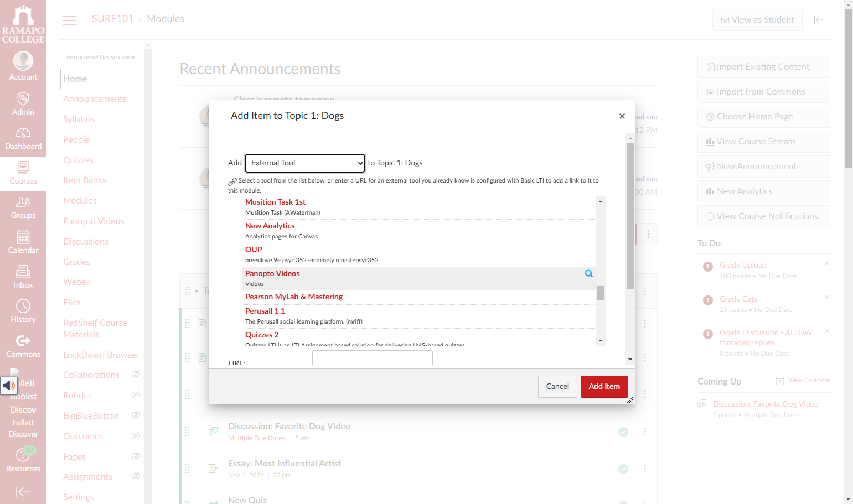Open Announcements in course navigation
The image size is (853, 504).
95,99
